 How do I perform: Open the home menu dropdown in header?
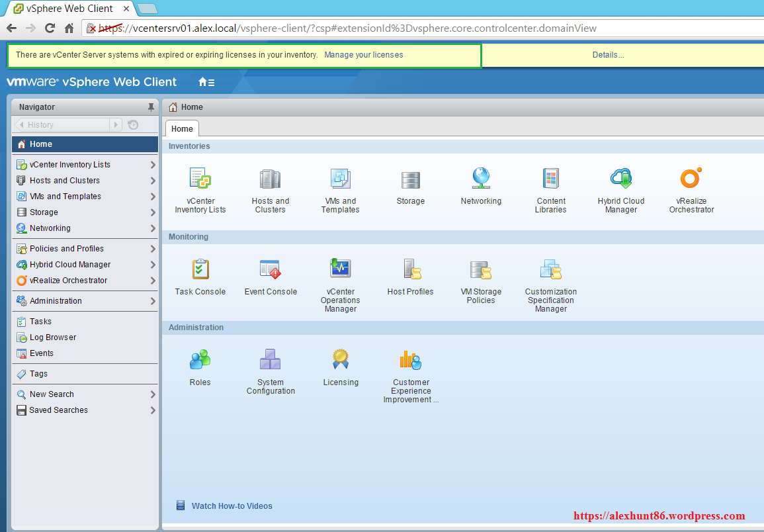pyautogui.click(x=206, y=82)
